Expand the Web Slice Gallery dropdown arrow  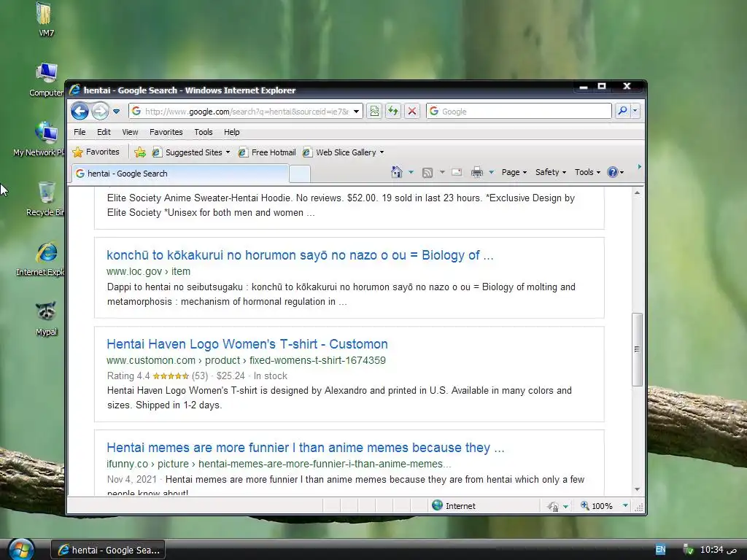(382, 152)
